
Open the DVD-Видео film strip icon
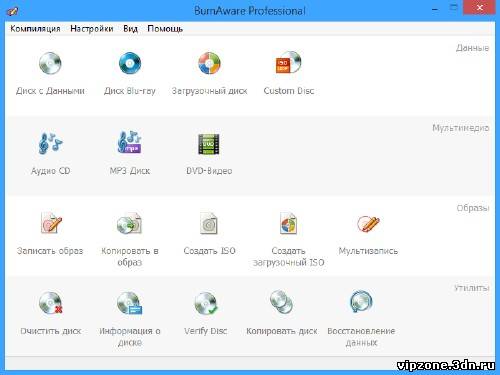(x=209, y=144)
